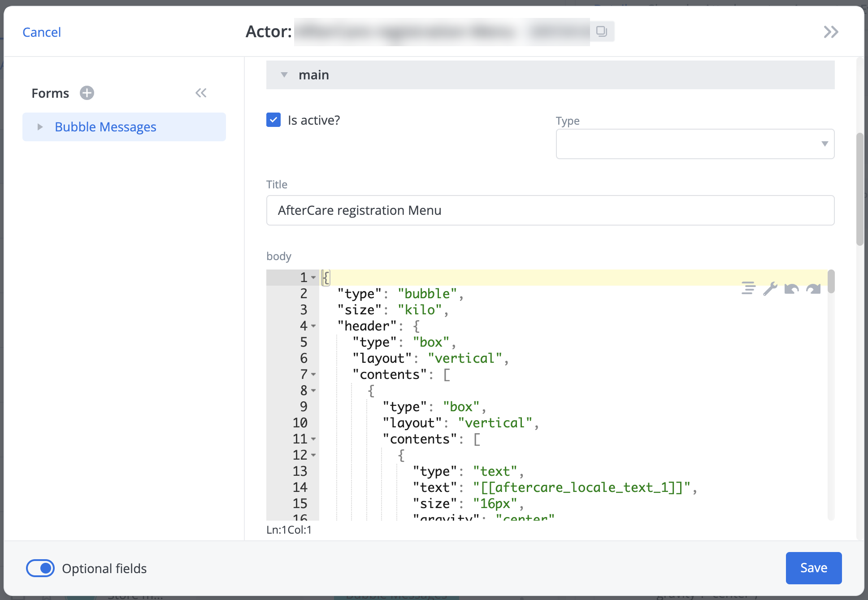Format the code with the align icon
The width and height of the screenshot is (868, 600).
(748, 288)
